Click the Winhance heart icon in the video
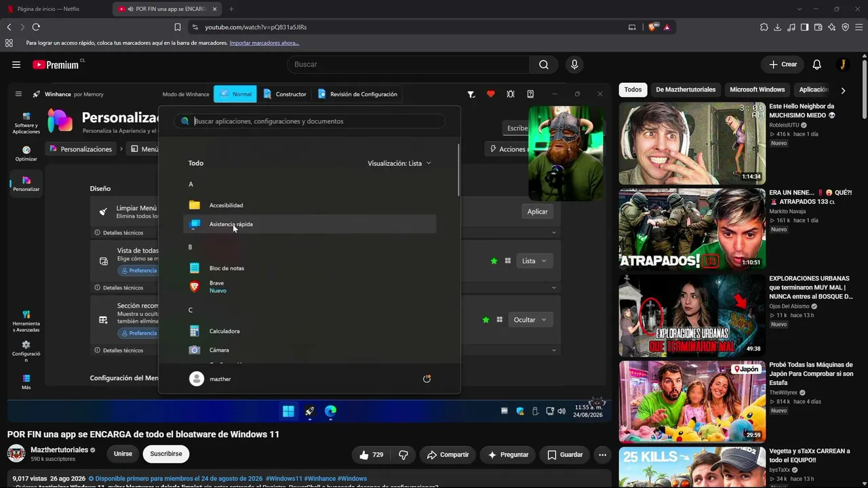Screen dimensions: 868x488 click(x=491, y=94)
